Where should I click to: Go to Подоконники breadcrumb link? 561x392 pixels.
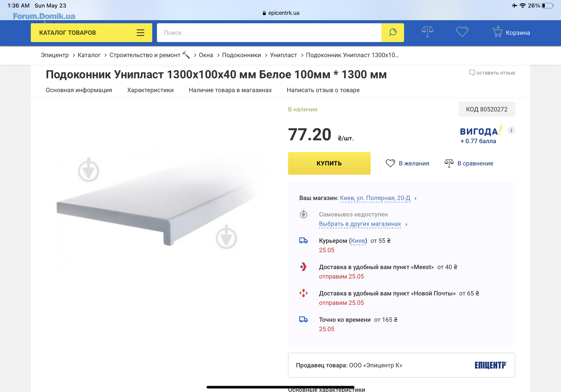point(241,55)
